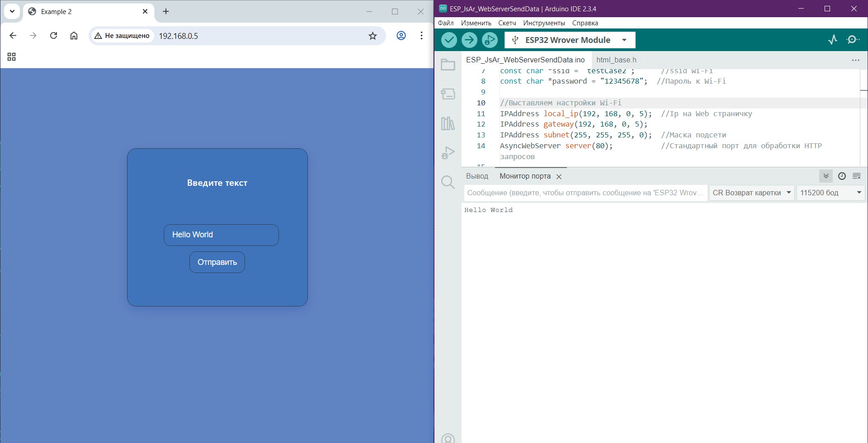Image resolution: width=868 pixels, height=443 pixels.
Task: Open the line ending dropdown
Action: [x=751, y=193]
